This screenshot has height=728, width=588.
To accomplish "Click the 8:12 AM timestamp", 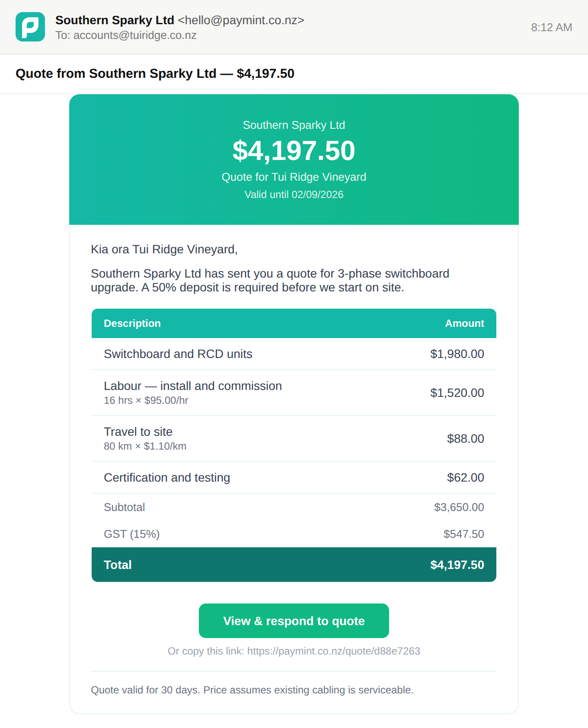I will [552, 27].
